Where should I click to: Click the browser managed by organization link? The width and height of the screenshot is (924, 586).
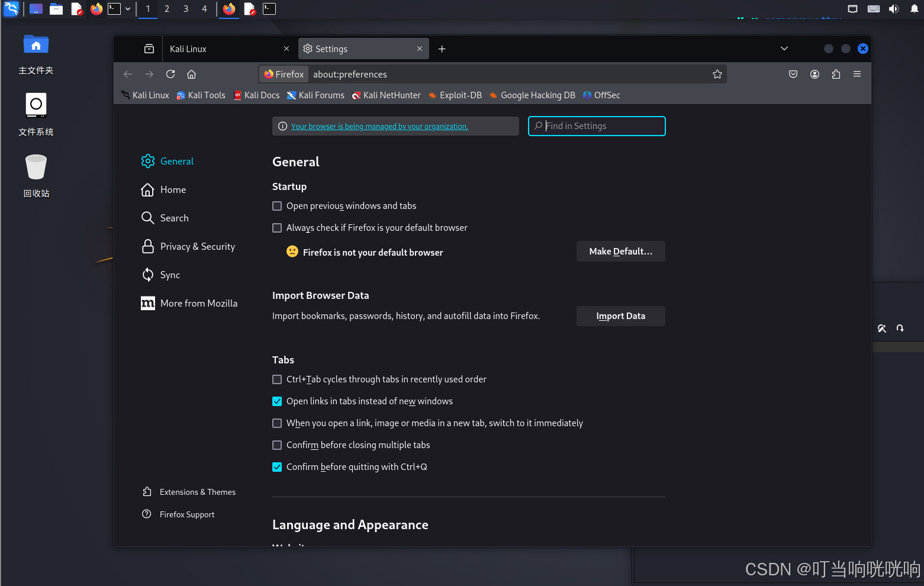point(379,126)
